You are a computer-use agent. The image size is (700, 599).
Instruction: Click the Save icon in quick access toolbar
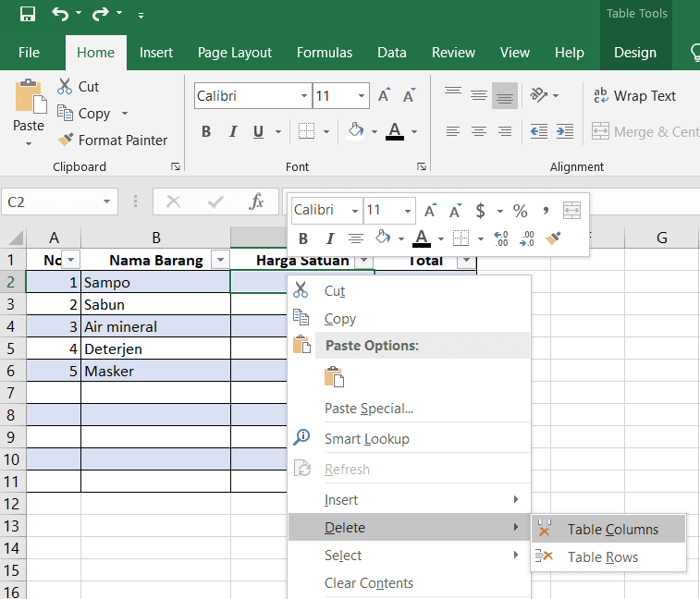28,14
